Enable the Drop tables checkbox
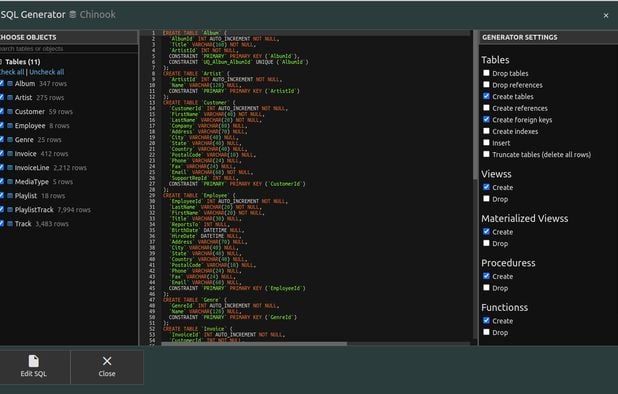This screenshot has height=394, width=618. pyautogui.click(x=486, y=73)
